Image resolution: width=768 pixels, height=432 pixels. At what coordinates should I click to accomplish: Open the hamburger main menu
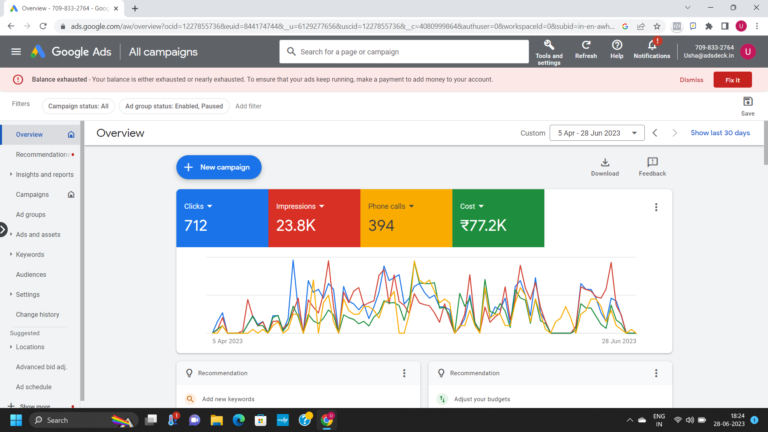(x=16, y=51)
